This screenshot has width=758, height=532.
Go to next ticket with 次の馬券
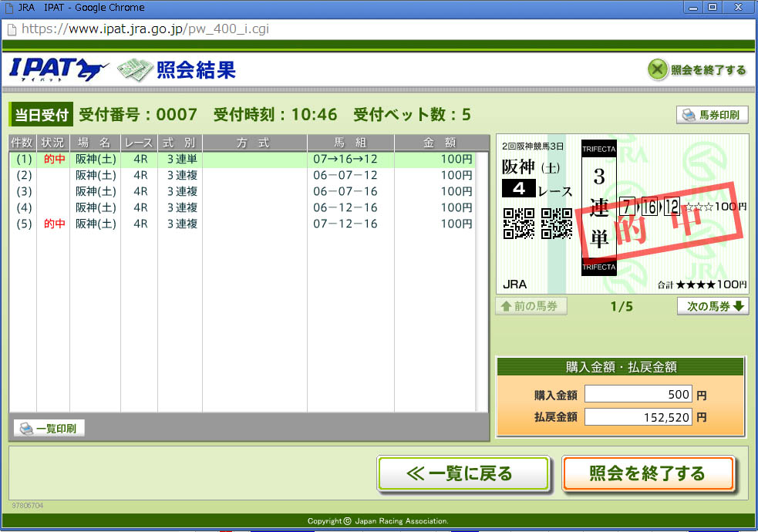(x=713, y=306)
